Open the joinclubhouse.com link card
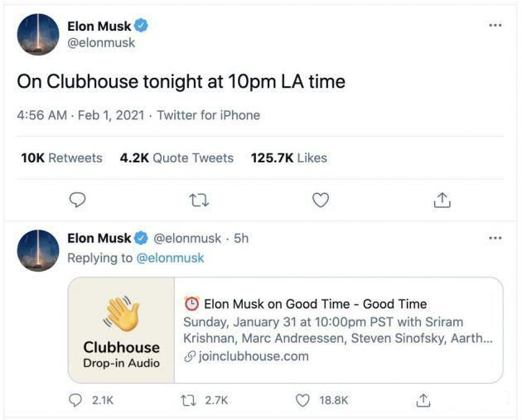 click(285, 330)
